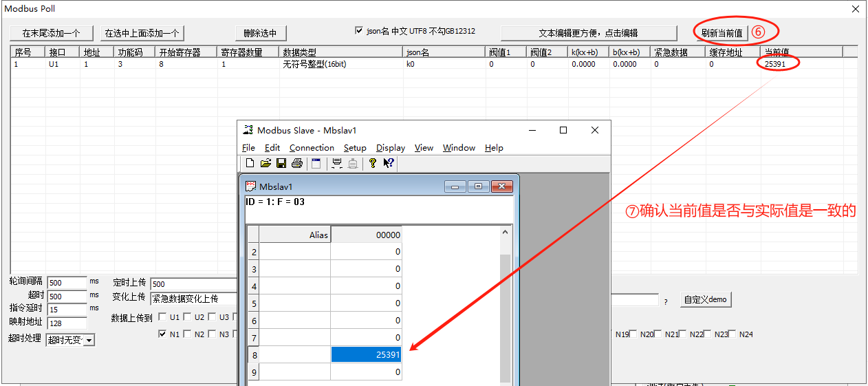Click the k0 json name cell
868x386 pixels.
(x=444, y=64)
